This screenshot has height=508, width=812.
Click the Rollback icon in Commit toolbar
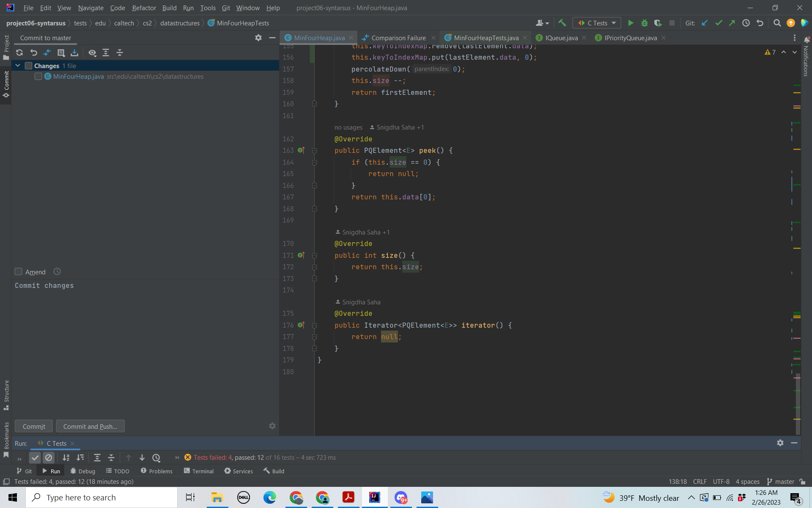click(33, 52)
